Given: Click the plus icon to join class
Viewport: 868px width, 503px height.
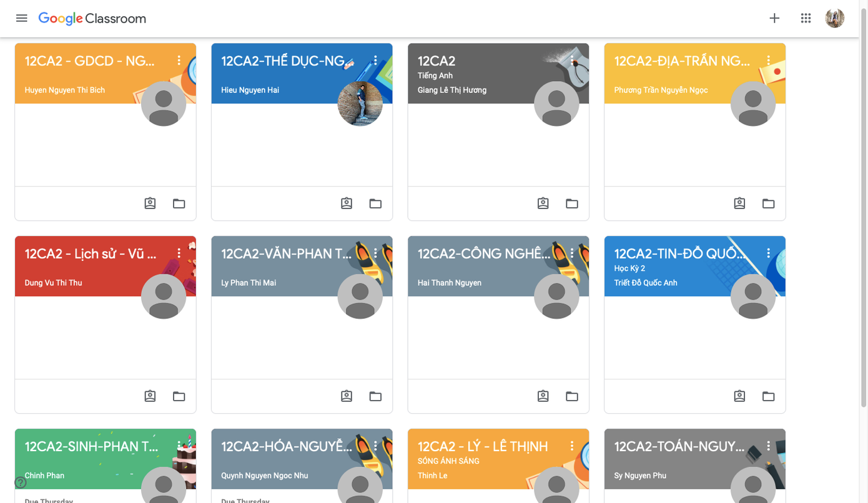Looking at the screenshot, I should click(x=774, y=18).
